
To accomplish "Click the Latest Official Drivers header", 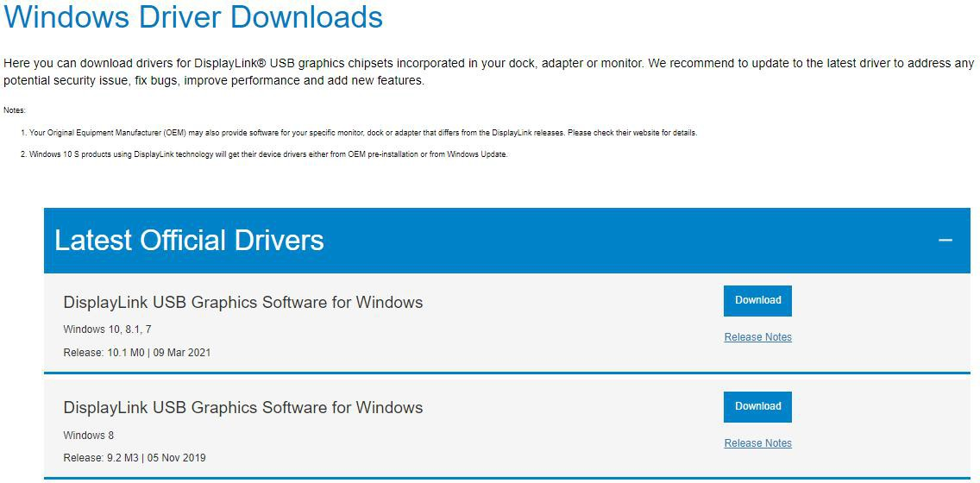I will [507, 241].
